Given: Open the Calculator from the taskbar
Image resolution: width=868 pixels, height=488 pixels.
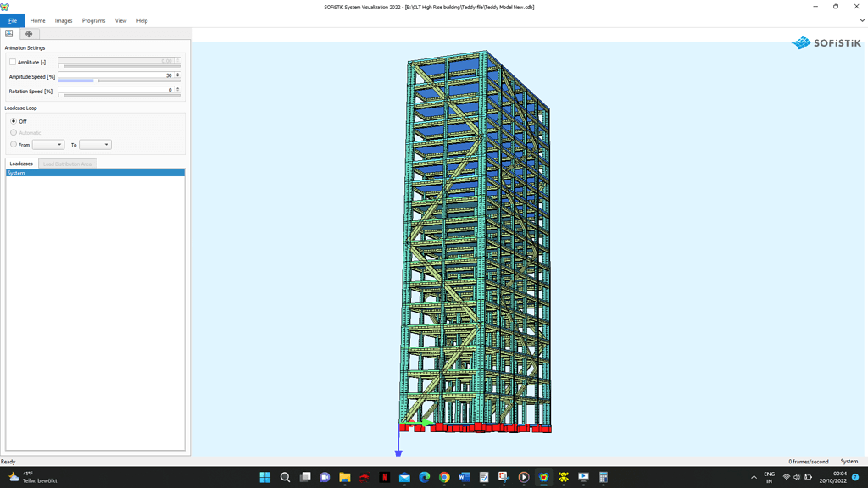Looking at the screenshot, I should [x=604, y=478].
